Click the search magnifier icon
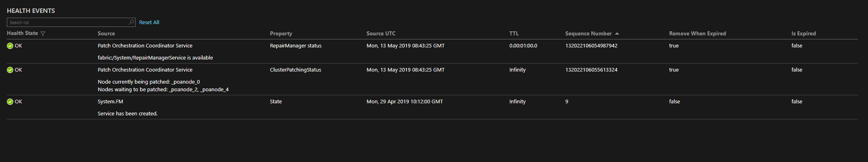Screen dimensions: 868x162 (131, 23)
